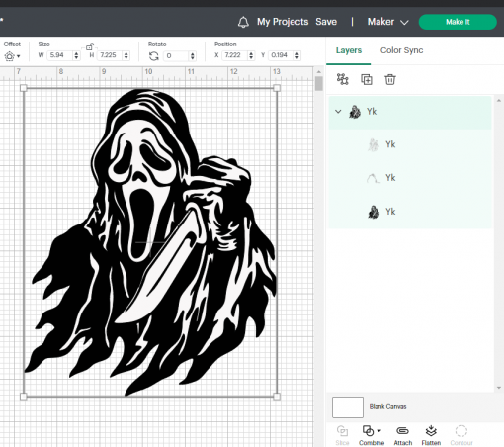504x447 pixels.
Task: Open My Projects
Action: click(x=283, y=22)
